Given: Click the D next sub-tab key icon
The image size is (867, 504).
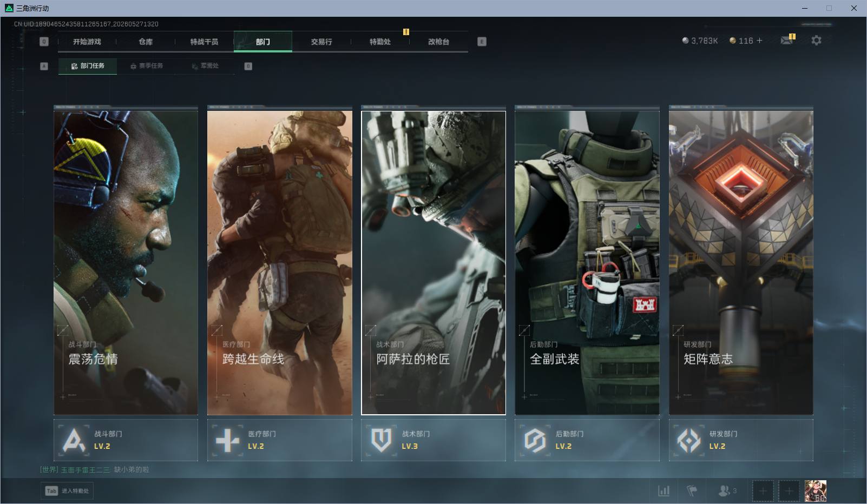Looking at the screenshot, I should pyautogui.click(x=248, y=66).
